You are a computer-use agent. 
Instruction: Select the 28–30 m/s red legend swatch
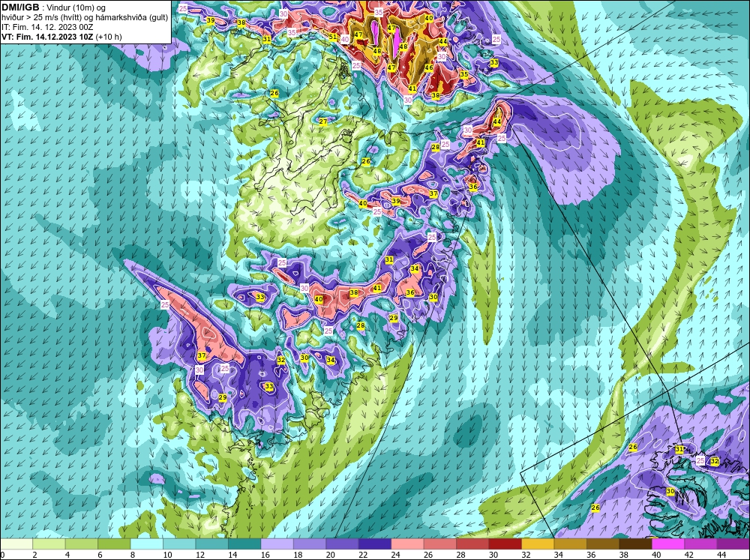472,544
